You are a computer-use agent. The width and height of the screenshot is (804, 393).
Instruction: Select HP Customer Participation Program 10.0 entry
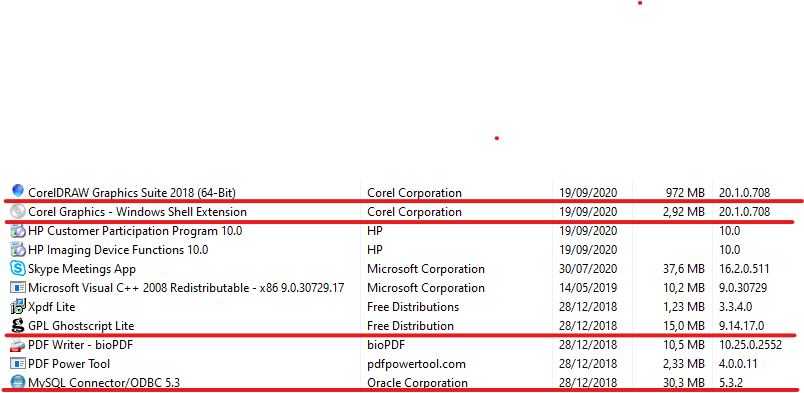point(135,231)
